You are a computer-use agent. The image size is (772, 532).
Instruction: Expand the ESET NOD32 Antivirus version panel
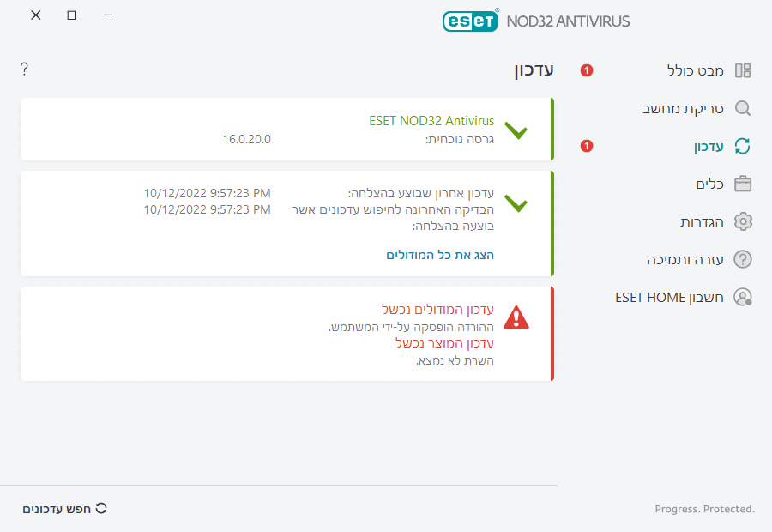click(517, 130)
